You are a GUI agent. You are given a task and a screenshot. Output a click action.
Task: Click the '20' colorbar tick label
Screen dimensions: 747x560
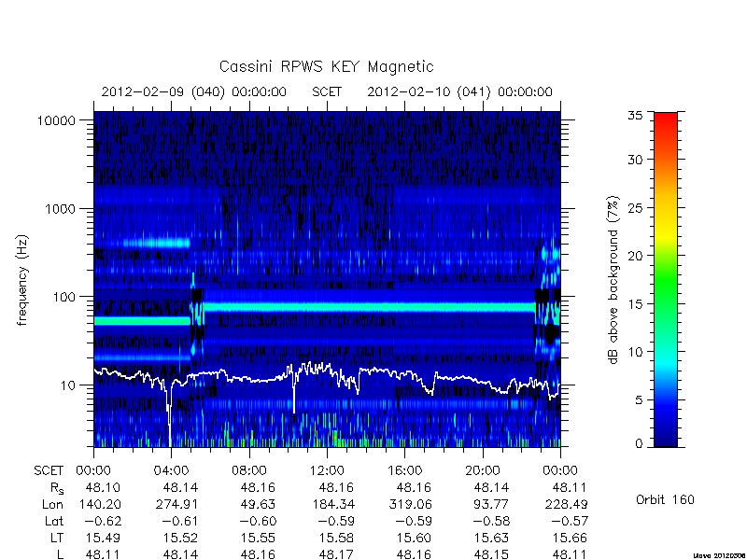click(635, 256)
